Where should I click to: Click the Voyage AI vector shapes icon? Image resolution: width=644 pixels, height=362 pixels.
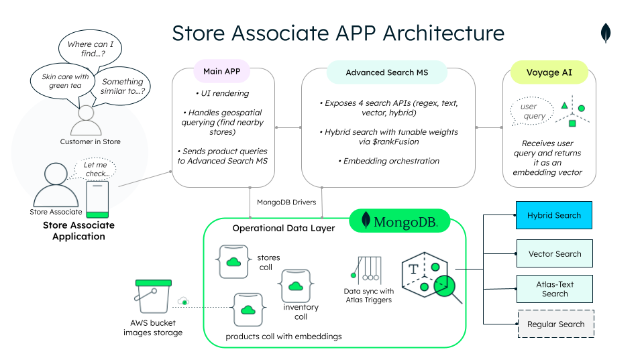[x=572, y=111]
